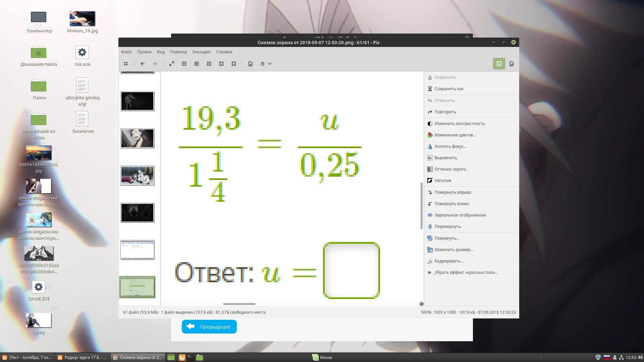The width and height of the screenshot is (644, 362).
Task: Toggle the image edit tools panel
Action: coord(499,64)
